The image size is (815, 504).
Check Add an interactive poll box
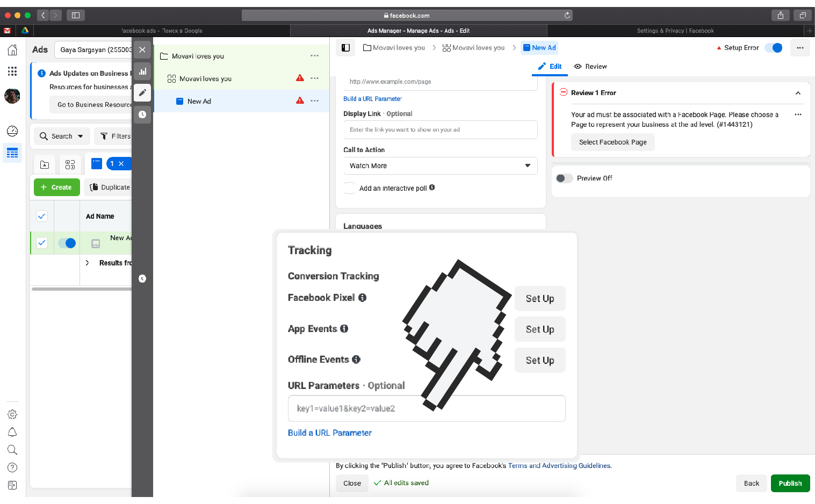point(350,188)
